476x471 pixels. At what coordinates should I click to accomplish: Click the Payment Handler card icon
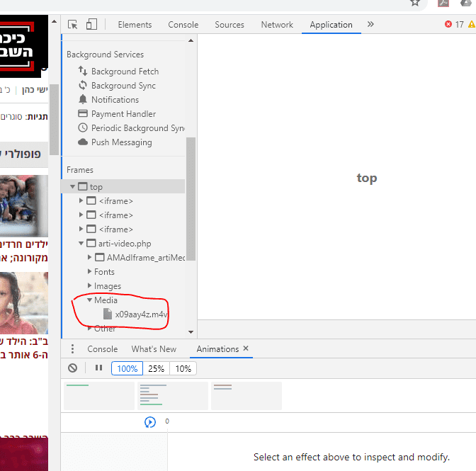83,113
